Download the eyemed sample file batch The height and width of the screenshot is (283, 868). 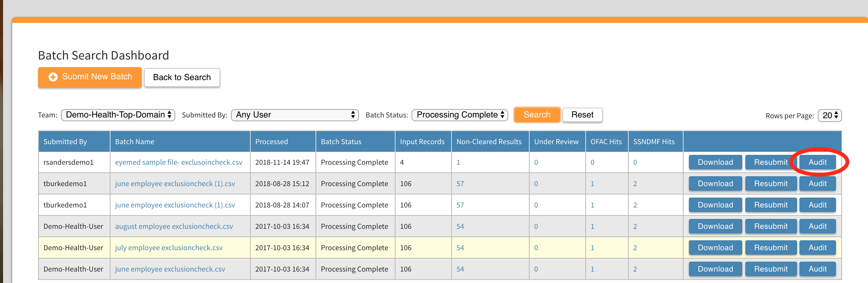[x=715, y=162]
